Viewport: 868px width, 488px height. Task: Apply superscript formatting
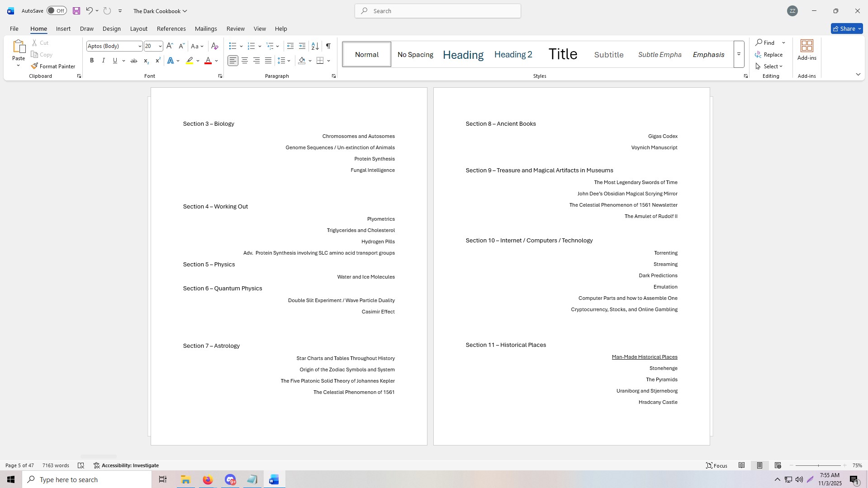(x=158, y=61)
